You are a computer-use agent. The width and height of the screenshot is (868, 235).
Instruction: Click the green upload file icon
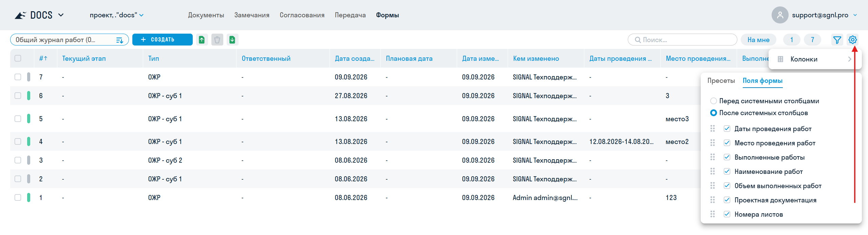click(x=202, y=40)
